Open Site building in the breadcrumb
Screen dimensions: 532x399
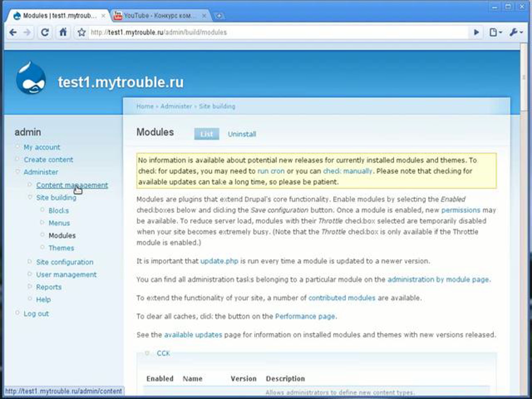pos(217,106)
